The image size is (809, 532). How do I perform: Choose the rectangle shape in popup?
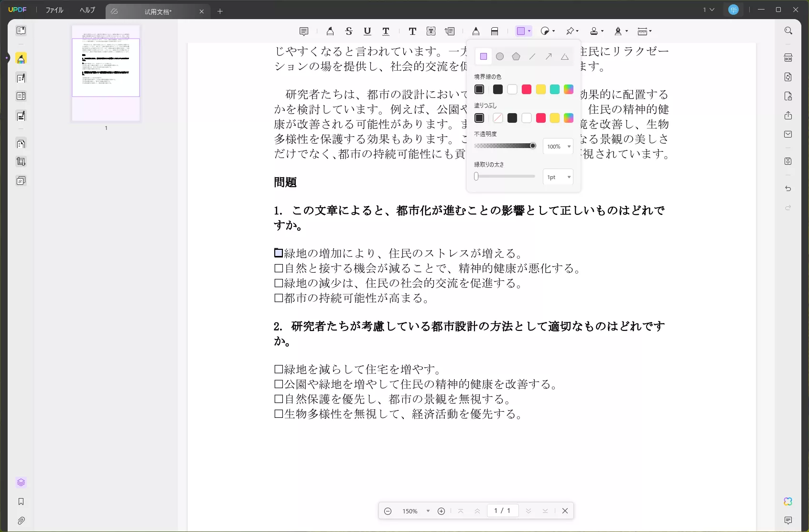click(484, 56)
